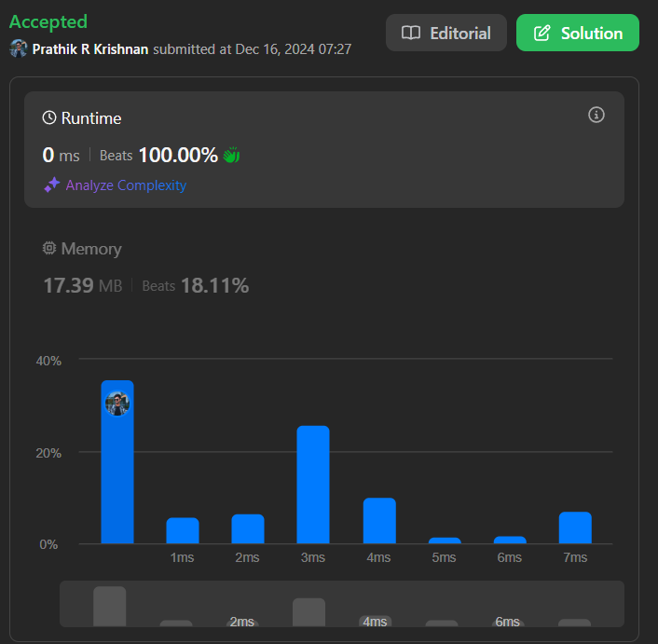Open the Editorial page
Viewport: 658px width, 644px height.
click(x=446, y=33)
